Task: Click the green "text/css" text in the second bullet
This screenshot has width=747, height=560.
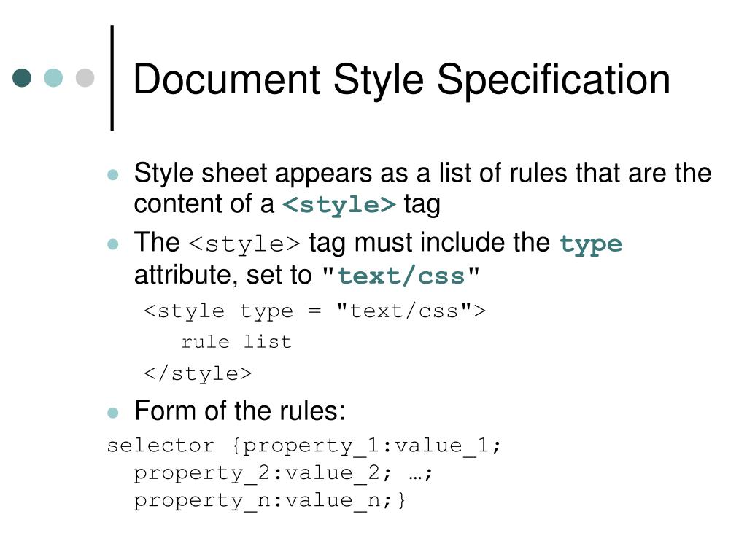Action: 401,276
